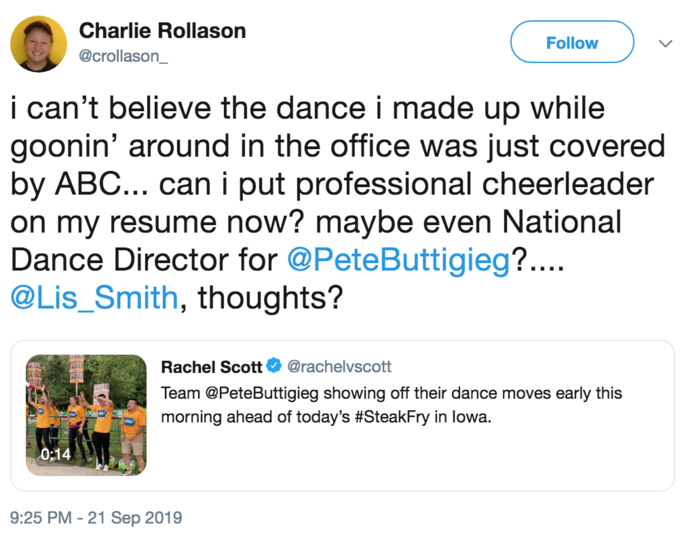
Task: Click the main tweet text body
Action: [338, 203]
